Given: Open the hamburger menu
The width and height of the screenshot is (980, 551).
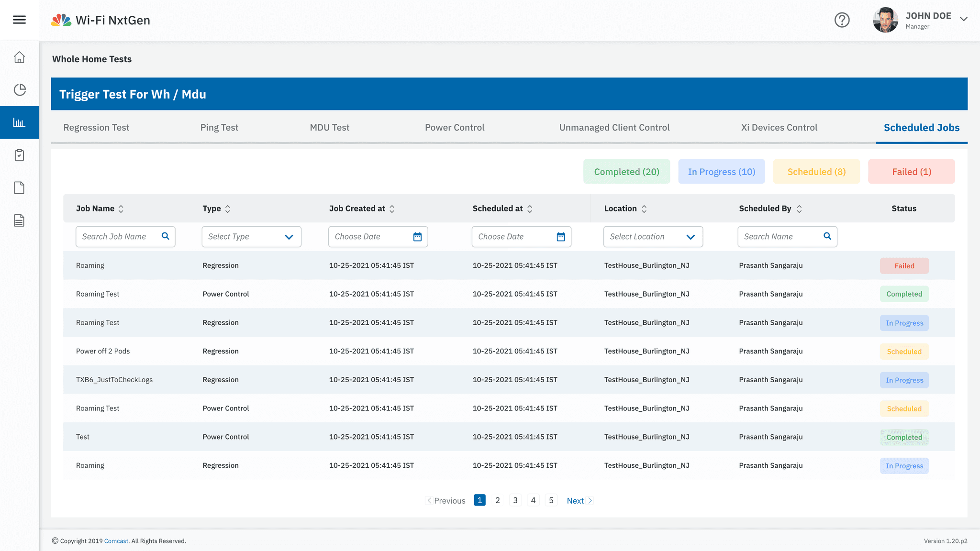Looking at the screenshot, I should click(19, 20).
